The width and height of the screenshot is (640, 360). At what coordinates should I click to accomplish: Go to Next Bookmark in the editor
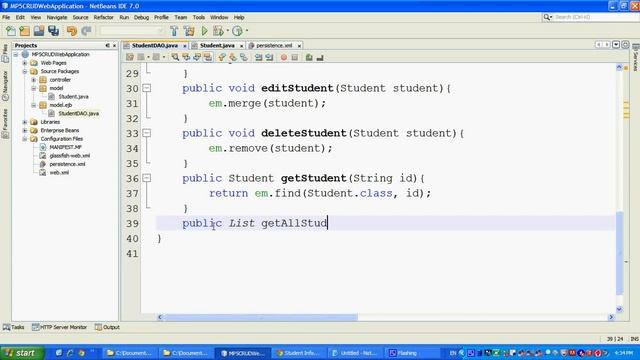(233, 58)
